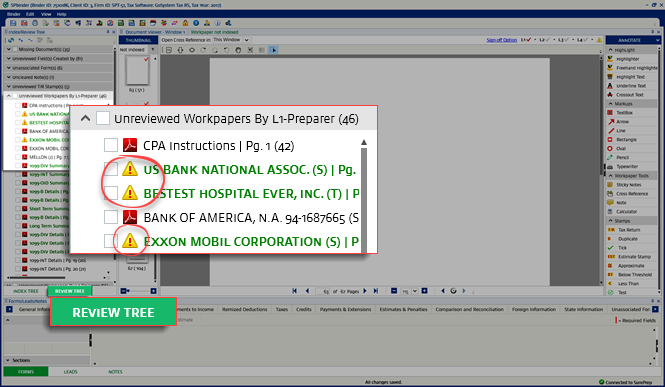Go to the first page of the document
The image size is (665, 387).
(x=294, y=291)
